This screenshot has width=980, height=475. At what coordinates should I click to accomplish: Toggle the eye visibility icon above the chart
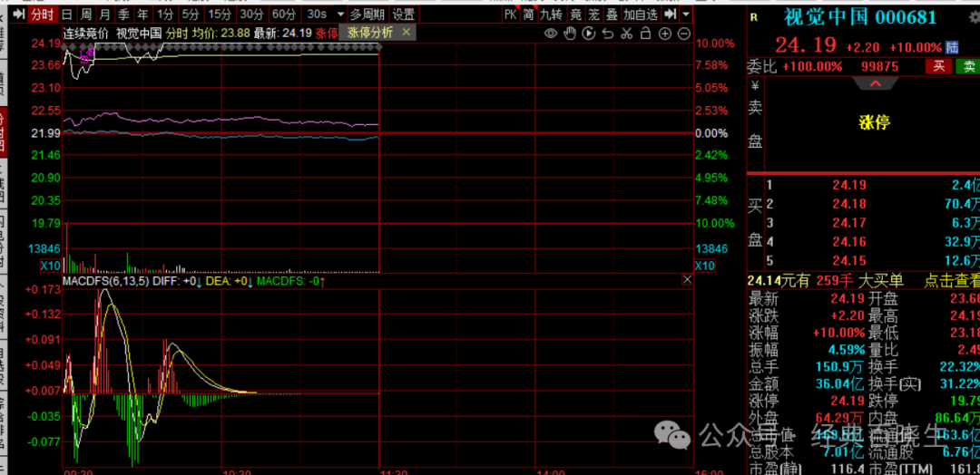coord(550,34)
